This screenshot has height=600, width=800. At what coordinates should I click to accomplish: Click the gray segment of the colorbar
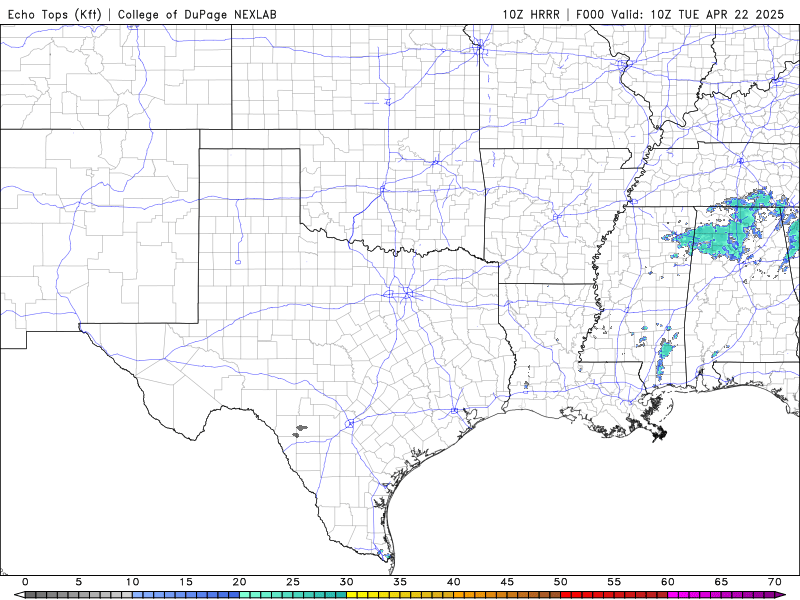point(79,595)
